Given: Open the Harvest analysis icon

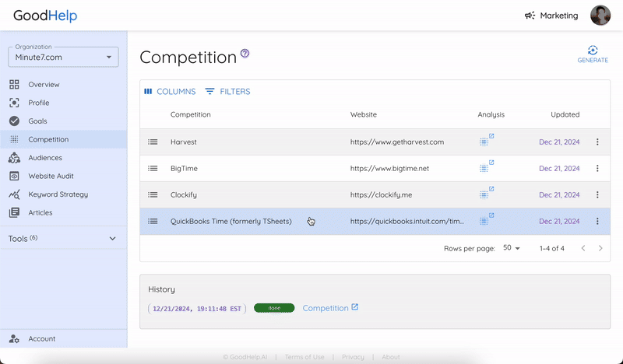Looking at the screenshot, I should pos(486,140).
